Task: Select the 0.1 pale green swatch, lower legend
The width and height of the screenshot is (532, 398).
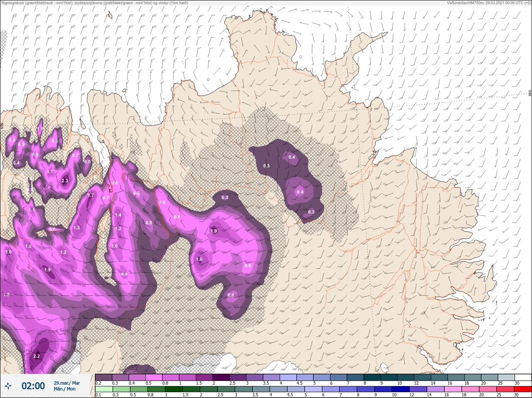Action: pyautogui.click(x=103, y=389)
